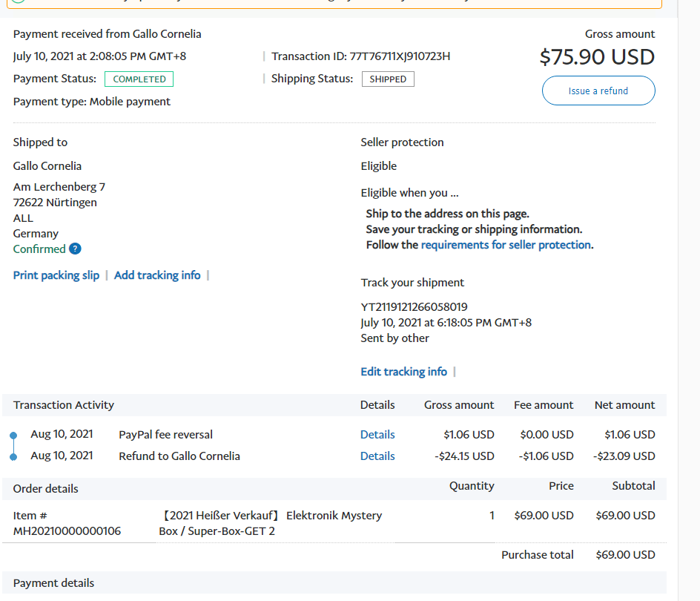Open requirements for seller protection link

click(x=506, y=245)
